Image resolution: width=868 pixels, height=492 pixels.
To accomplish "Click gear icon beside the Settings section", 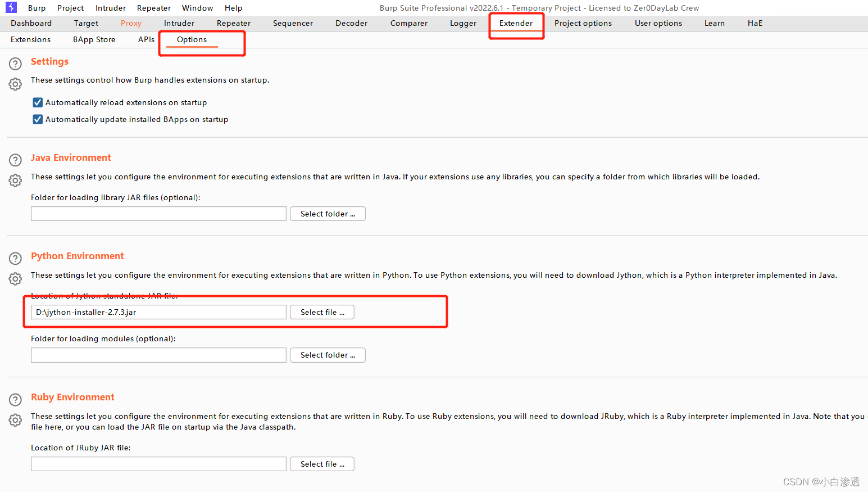I will 15,84.
